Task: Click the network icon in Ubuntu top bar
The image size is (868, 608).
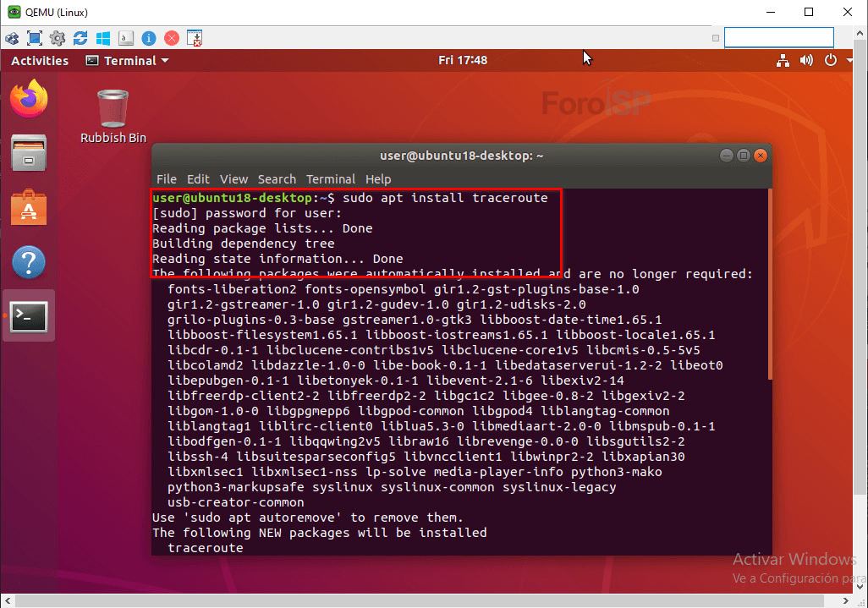Action: click(x=783, y=60)
